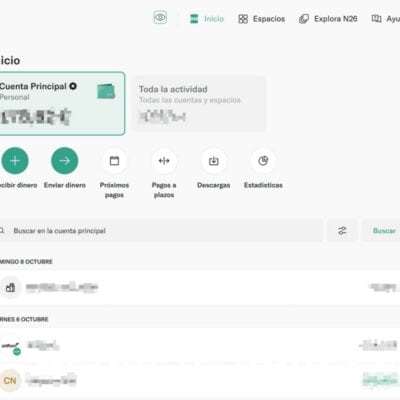Click the Explora N26 cards icon
This screenshot has width=400, height=400.
[x=304, y=19]
